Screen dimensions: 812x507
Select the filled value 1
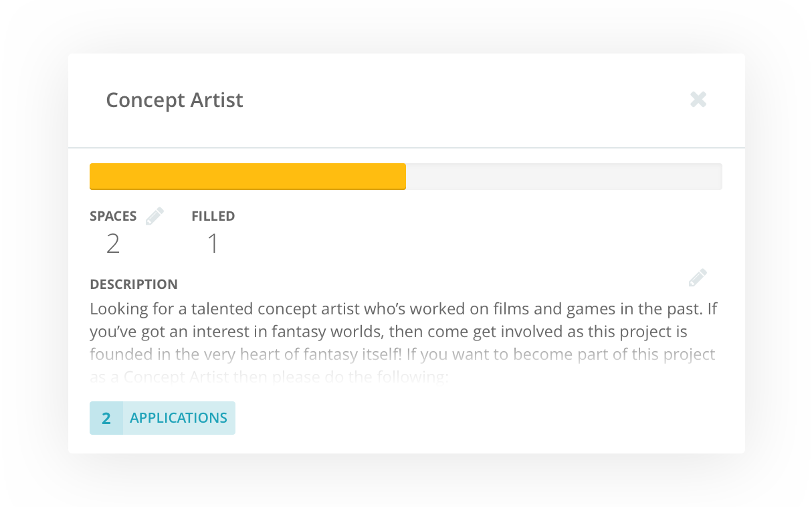(x=213, y=244)
